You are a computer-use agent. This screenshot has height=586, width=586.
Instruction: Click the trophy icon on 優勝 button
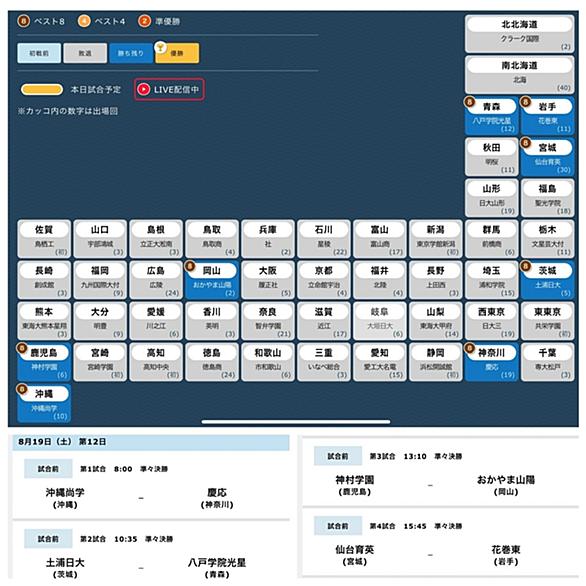tap(160, 47)
